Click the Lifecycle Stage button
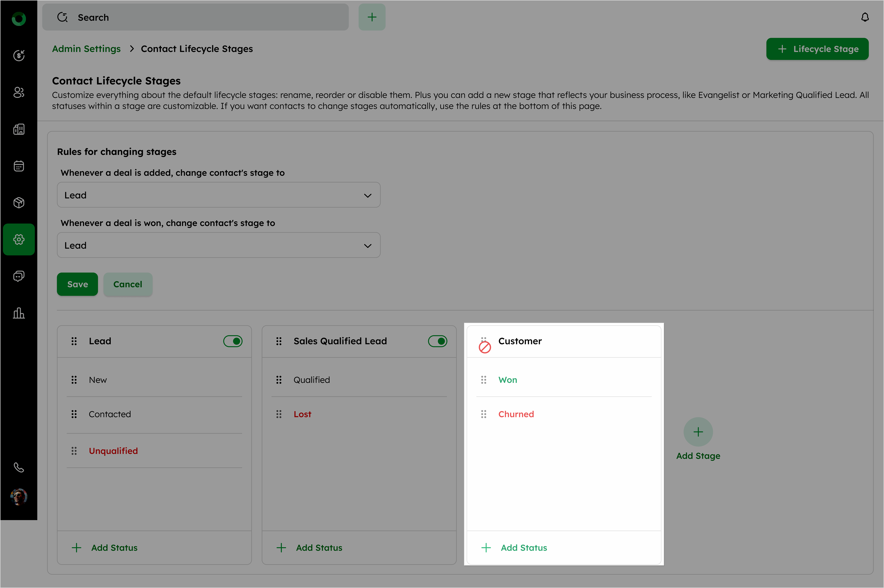The width and height of the screenshot is (884, 588). click(817, 49)
